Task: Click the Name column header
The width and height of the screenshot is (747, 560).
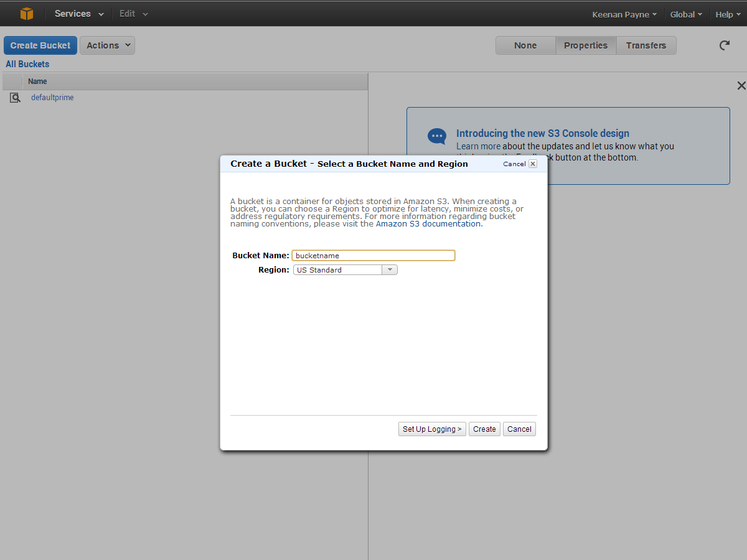Action: [195, 82]
